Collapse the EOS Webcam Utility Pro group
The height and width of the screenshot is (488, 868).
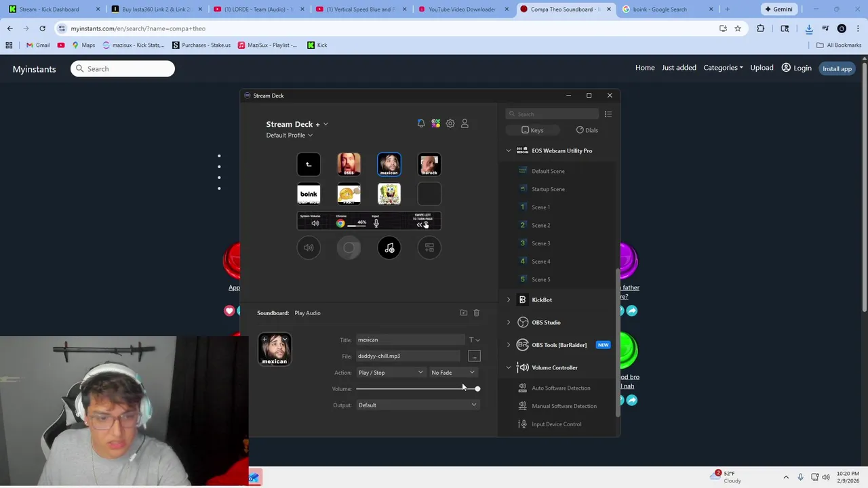[509, 150]
